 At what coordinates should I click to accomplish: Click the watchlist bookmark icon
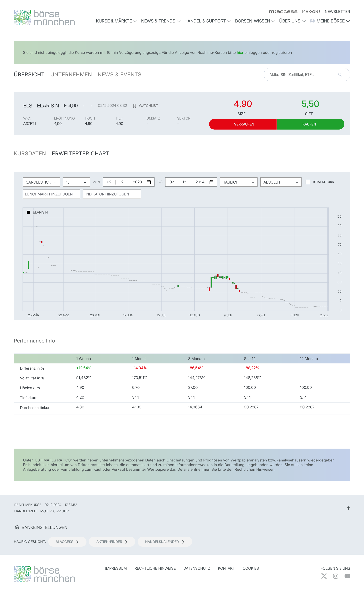click(x=135, y=106)
